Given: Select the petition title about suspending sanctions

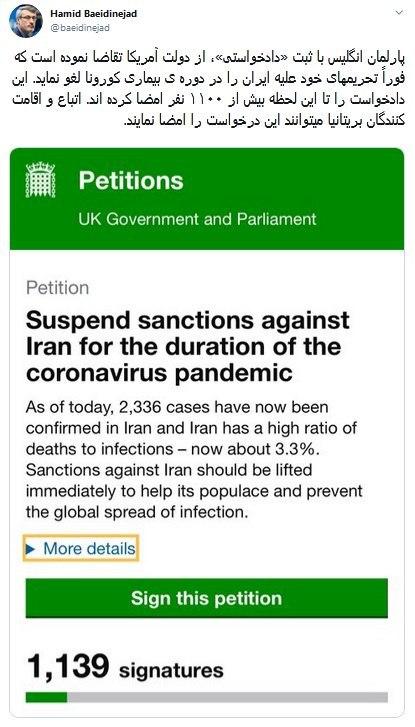Looking at the screenshot, I should (x=188, y=346).
